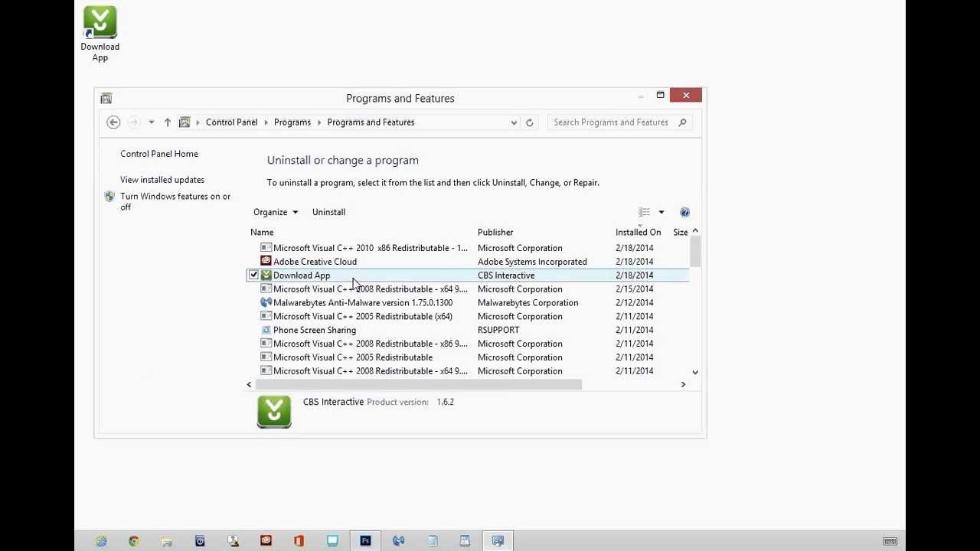The height and width of the screenshot is (551, 980).
Task: Open the Download App desktop shortcut
Action: click(x=100, y=34)
